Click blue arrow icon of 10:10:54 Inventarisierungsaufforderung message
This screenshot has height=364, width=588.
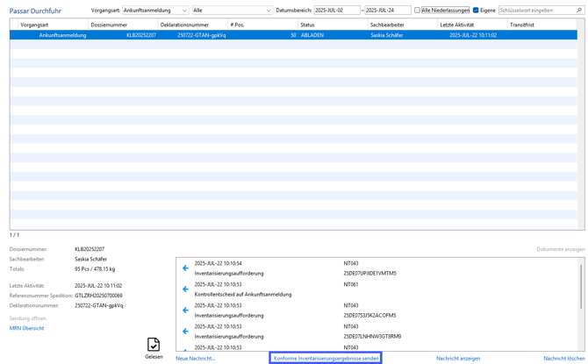[185, 268]
